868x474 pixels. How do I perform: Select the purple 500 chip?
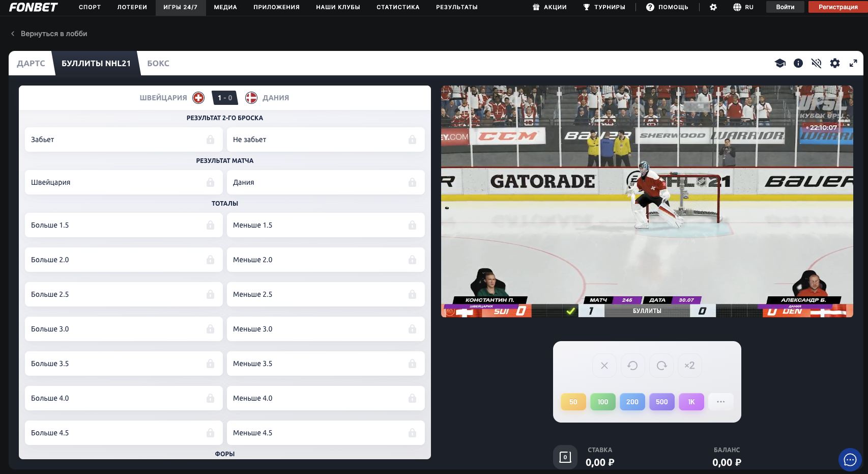(662, 402)
